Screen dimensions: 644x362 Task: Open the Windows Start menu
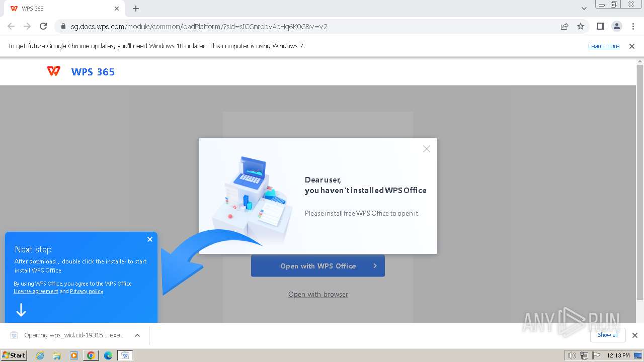click(14, 355)
